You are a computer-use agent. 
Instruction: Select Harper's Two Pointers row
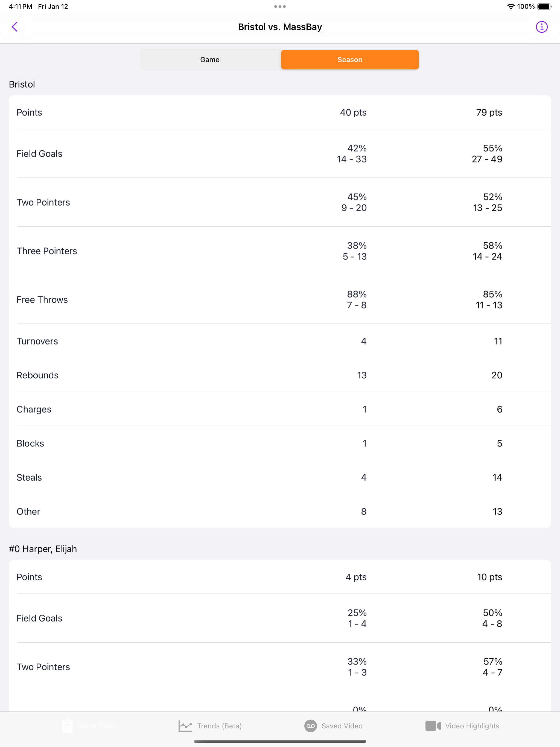pyautogui.click(x=280, y=667)
